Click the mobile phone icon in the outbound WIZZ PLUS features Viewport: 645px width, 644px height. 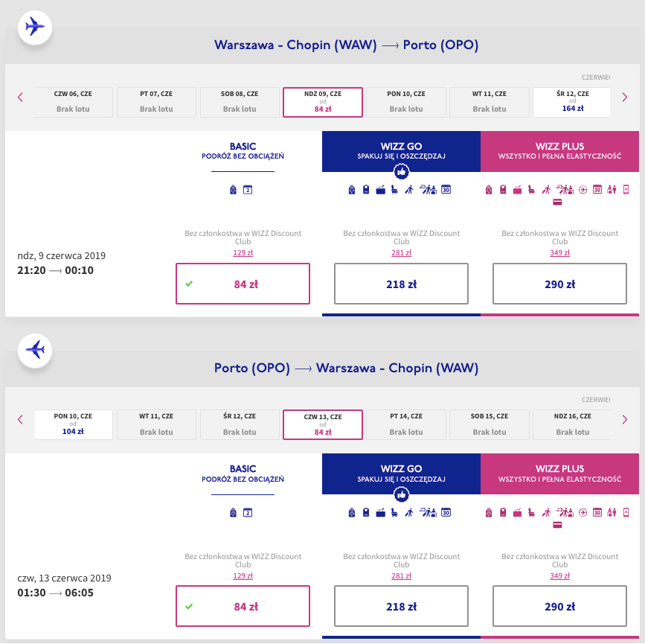point(626,190)
